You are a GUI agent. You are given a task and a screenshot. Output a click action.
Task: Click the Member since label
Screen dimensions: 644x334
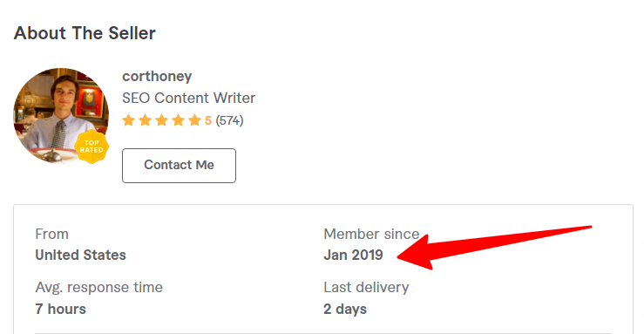(x=371, y=235)
